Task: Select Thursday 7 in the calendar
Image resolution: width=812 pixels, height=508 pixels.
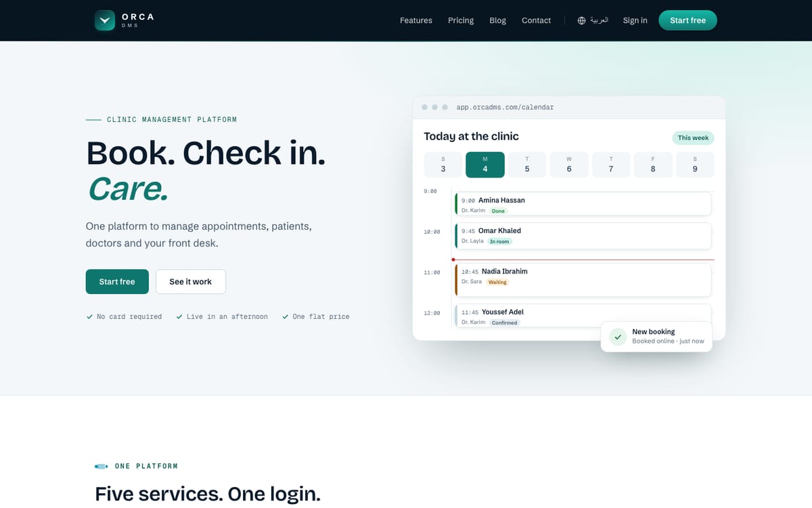Action: 611,165
